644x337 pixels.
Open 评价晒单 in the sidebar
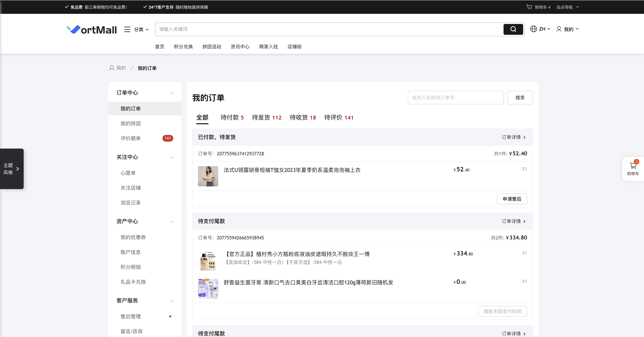click(x=130, y=138)
